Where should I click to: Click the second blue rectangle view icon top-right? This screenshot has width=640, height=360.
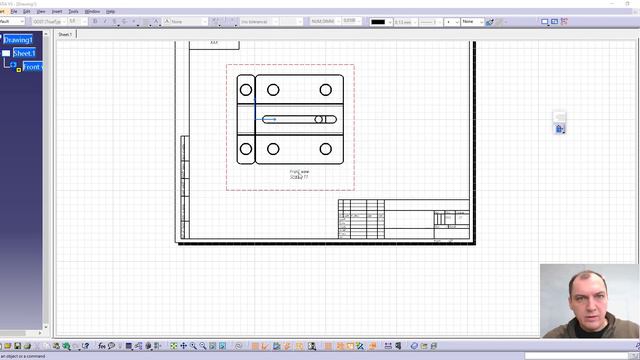point(554,22)
